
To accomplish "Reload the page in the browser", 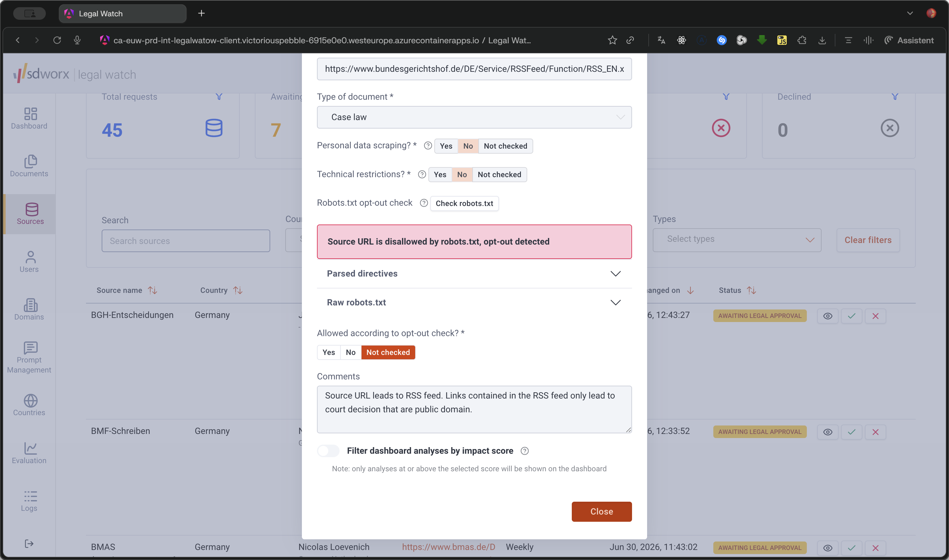I will click(x=57, y=40).
